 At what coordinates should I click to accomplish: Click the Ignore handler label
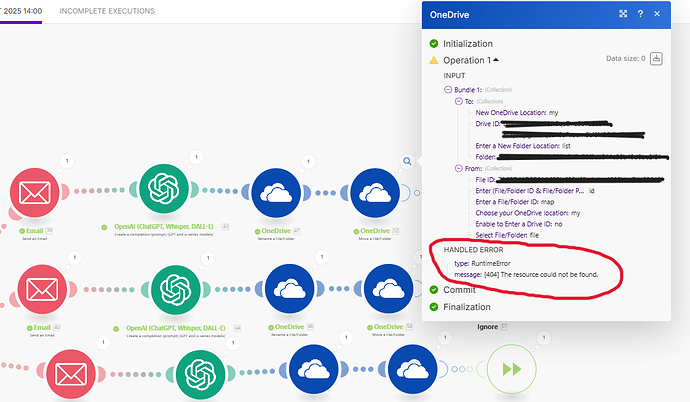[488, 327]
